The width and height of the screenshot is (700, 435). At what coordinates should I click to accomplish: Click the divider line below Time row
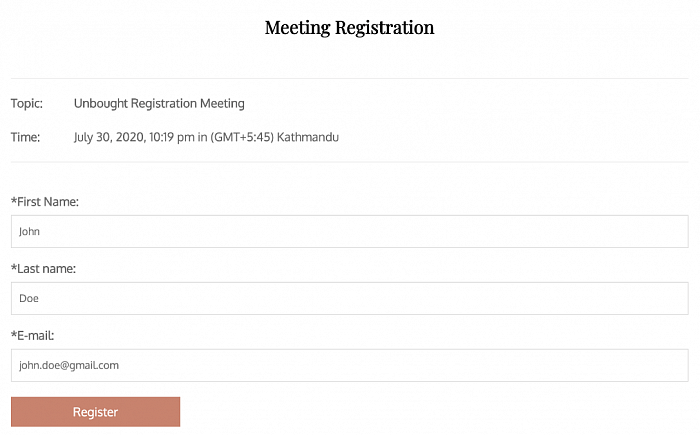click(x=350, y=162)
